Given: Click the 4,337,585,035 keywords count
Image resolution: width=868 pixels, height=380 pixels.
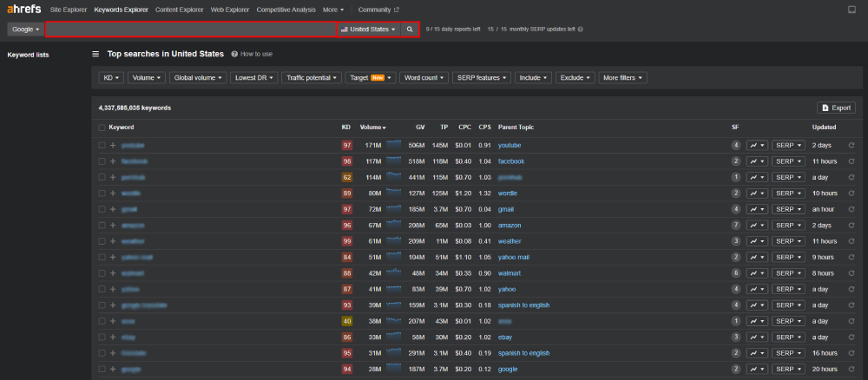Looking at the screenshot, I should (x=135, y=108).
